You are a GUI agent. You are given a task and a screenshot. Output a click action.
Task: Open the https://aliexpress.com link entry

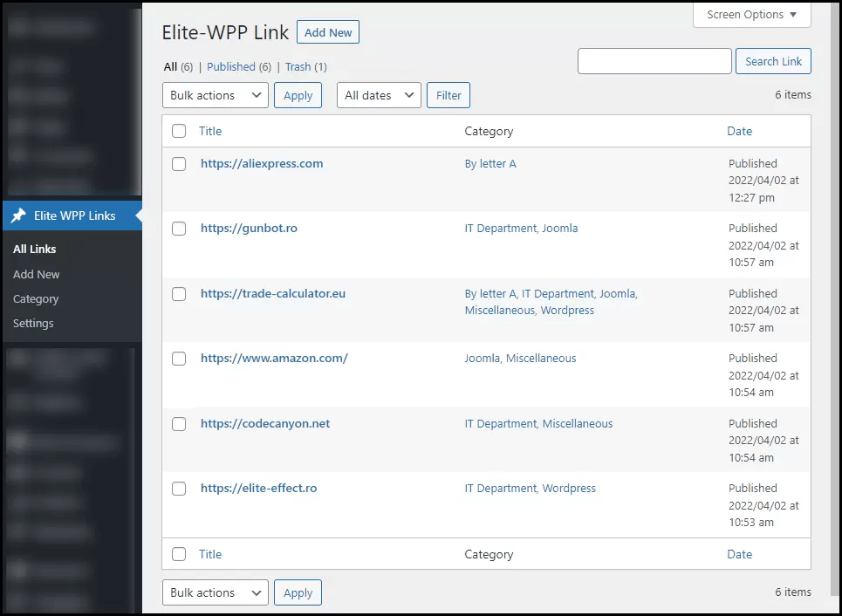click(262, 164)
